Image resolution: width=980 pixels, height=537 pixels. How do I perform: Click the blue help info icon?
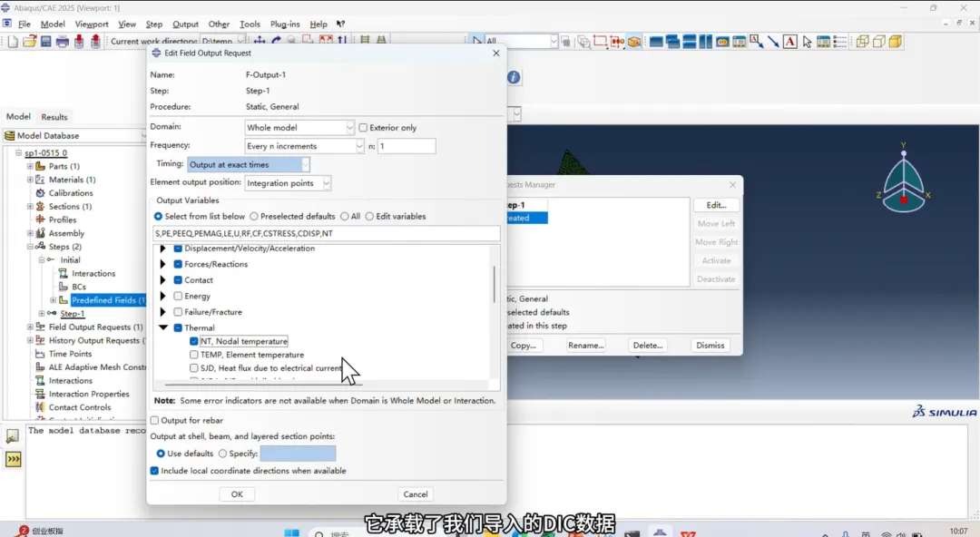coord(514,78)
